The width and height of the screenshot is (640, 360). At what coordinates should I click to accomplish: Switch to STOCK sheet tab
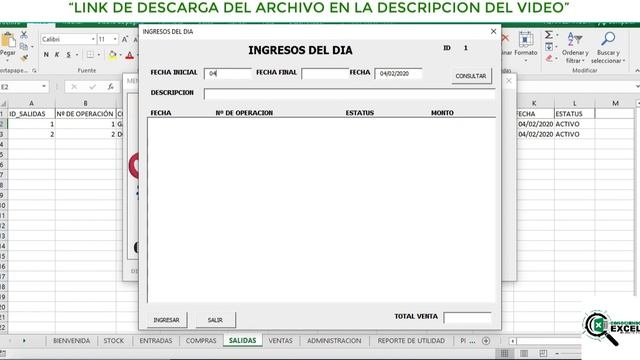(x=113, y=340)
